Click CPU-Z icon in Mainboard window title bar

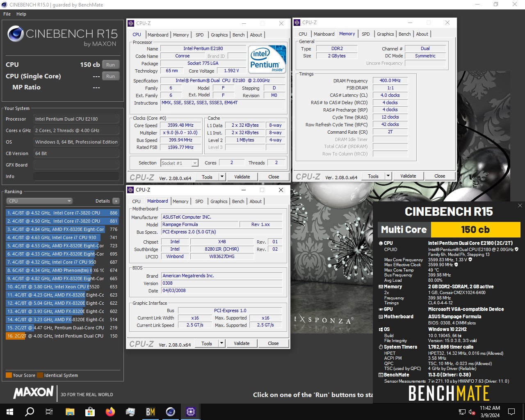tap(130, 190)
